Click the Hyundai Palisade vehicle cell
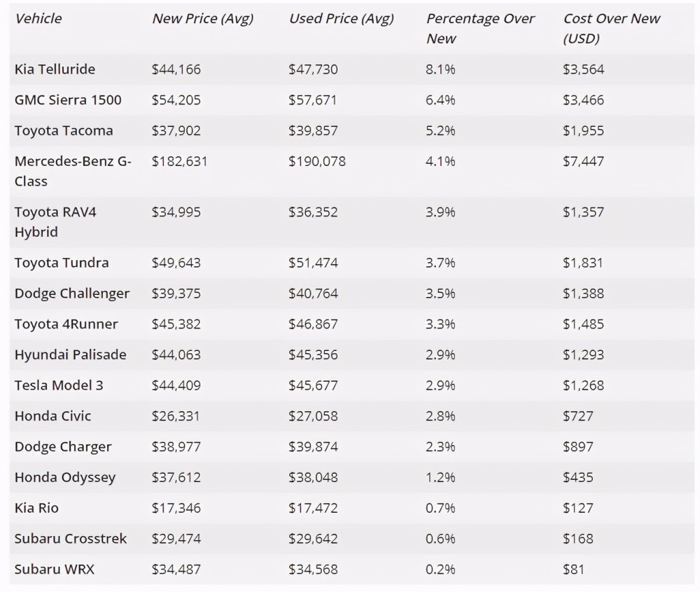 point(71,354)
